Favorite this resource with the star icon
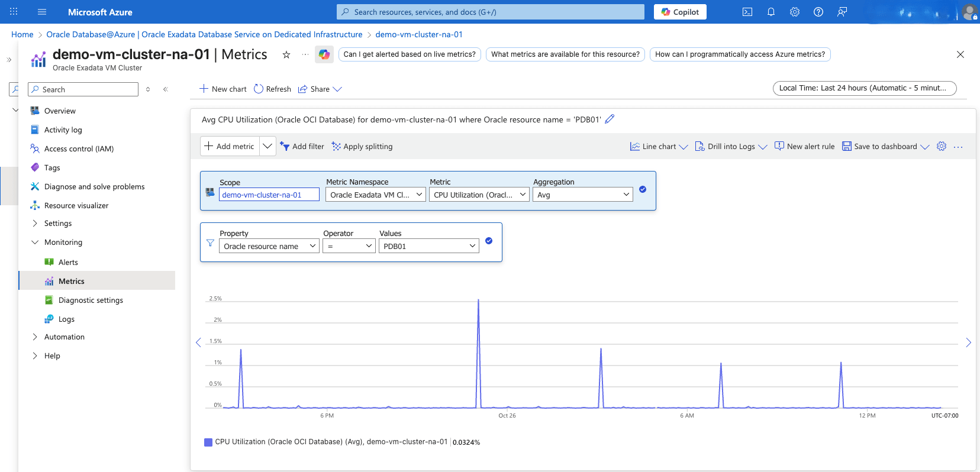 [286, 54]
